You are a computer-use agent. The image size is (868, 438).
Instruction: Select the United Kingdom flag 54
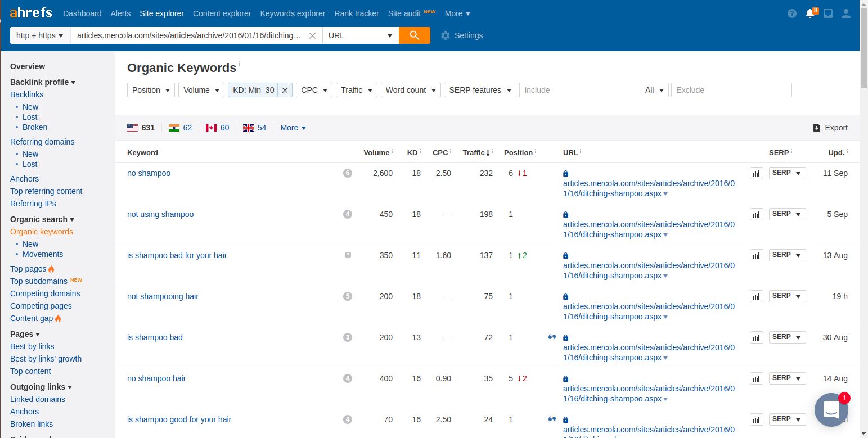254,128
